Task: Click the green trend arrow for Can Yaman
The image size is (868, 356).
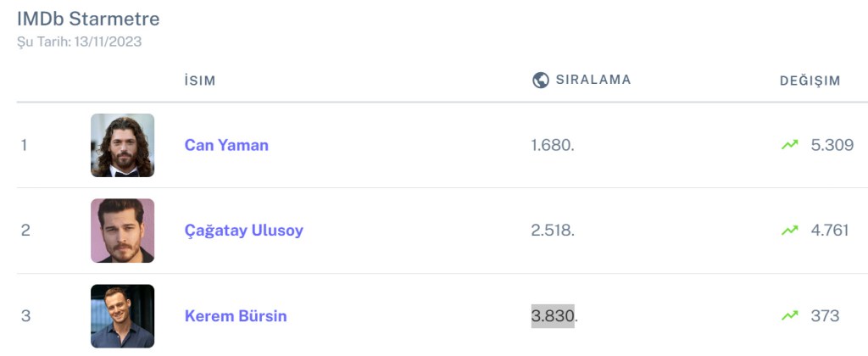Action: point(790,145)
